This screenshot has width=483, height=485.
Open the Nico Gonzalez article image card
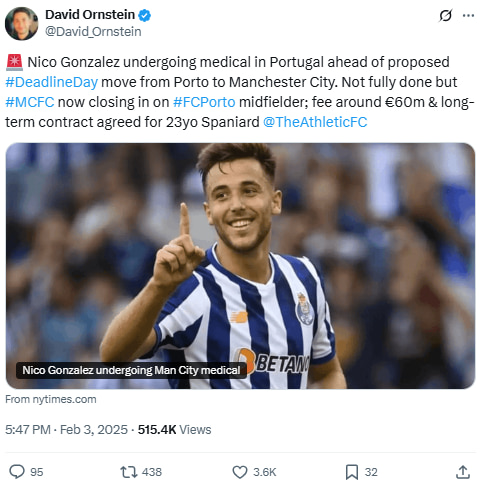[x=241, y=266]
